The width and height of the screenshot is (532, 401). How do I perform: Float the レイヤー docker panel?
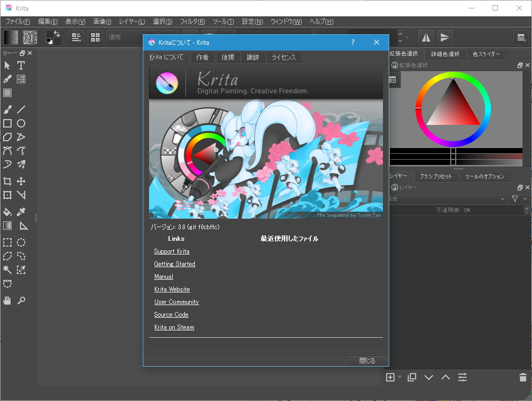(x=520, y=188)
